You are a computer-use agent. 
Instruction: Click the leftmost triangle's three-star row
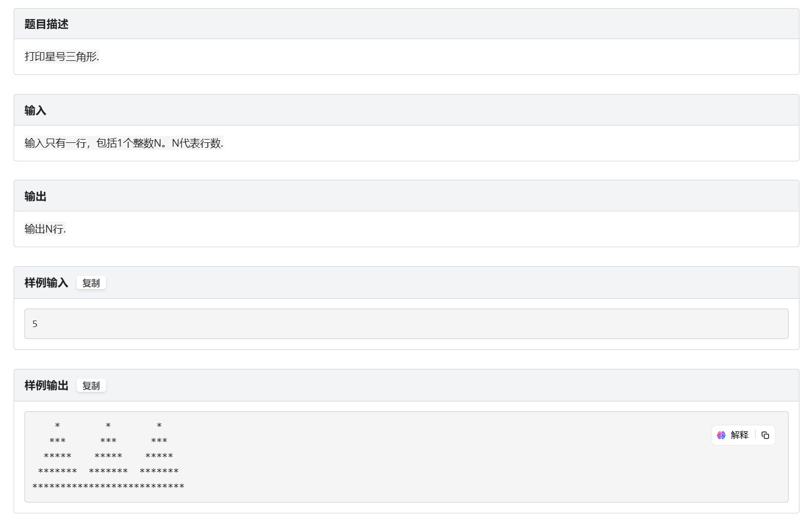58,441
